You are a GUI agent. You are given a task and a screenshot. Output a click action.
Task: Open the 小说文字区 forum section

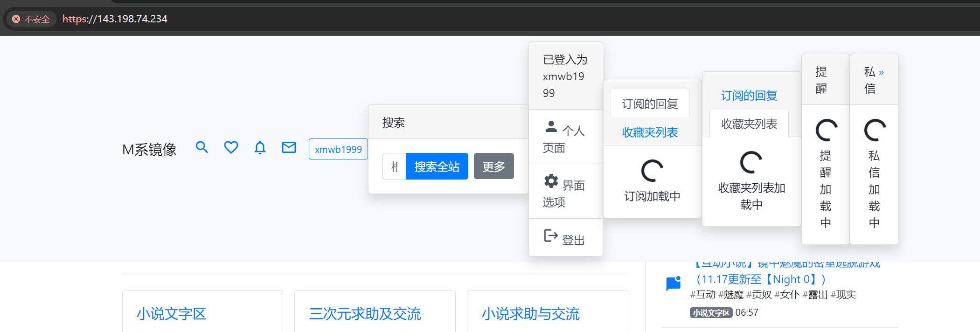pos(171,314)
